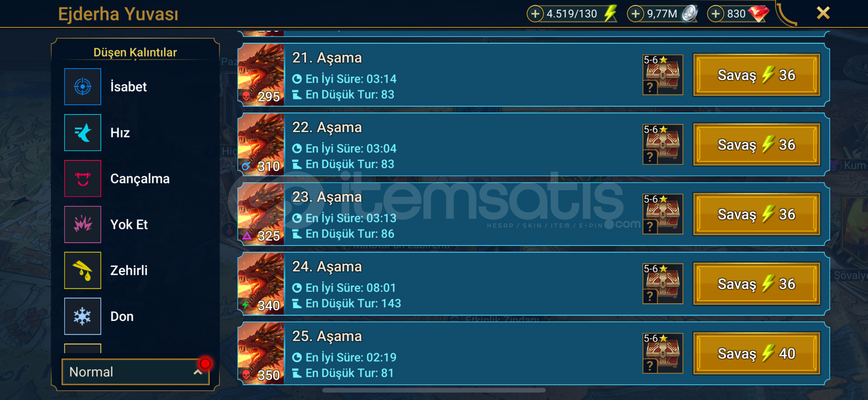Start Savaş for stage 25 costing 40
868x400 pixels.
tap(756, 354)
